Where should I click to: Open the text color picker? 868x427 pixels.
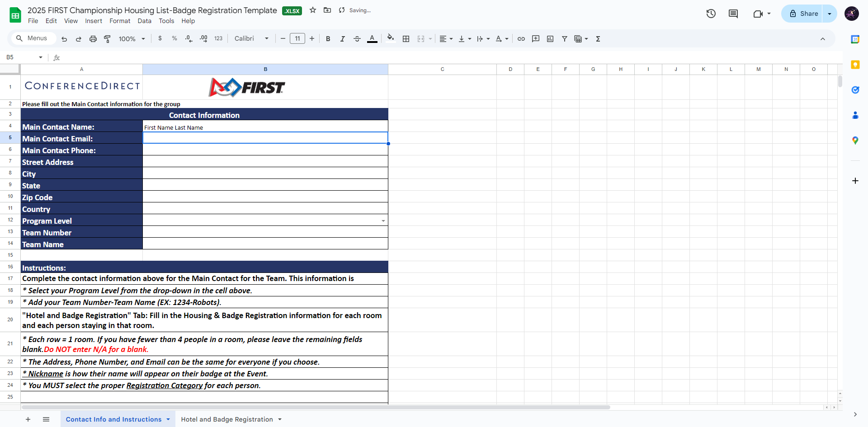pos(372,39)
